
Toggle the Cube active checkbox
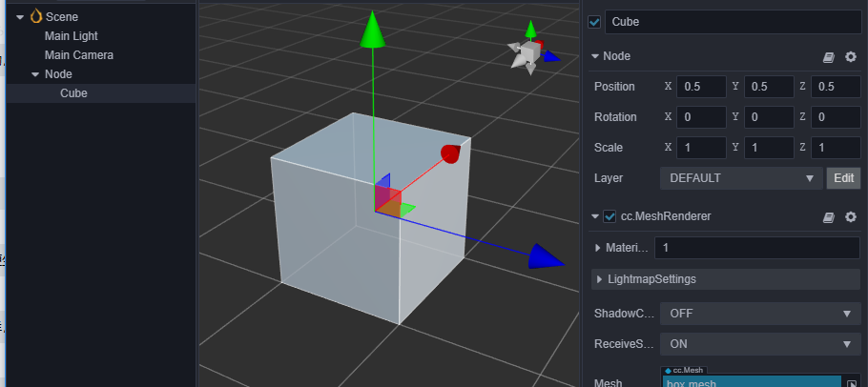coord(594,22)
